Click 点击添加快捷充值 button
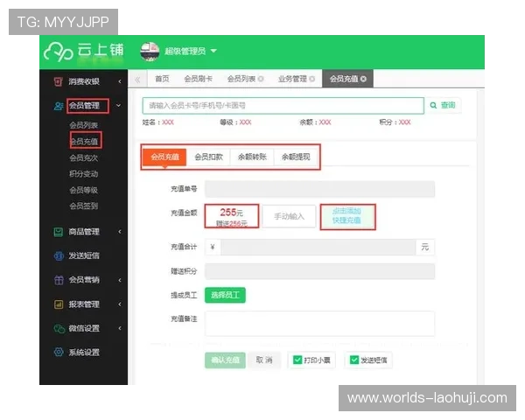 (347, 216)
